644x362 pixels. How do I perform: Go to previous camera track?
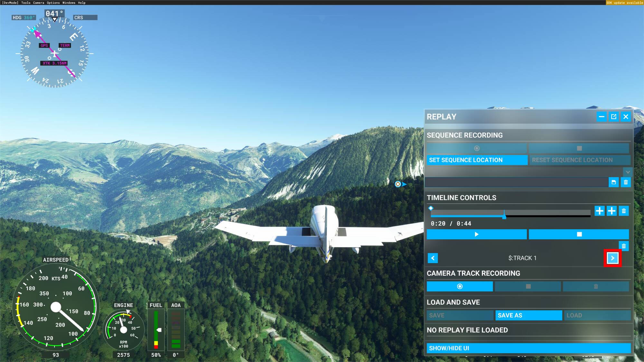coord(433,258)
